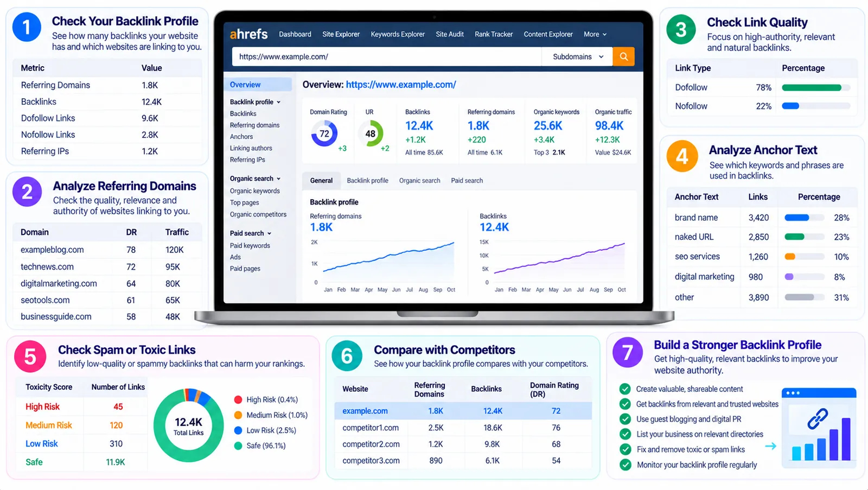Click the checkmark next to Create valuable content

[626, 389]
